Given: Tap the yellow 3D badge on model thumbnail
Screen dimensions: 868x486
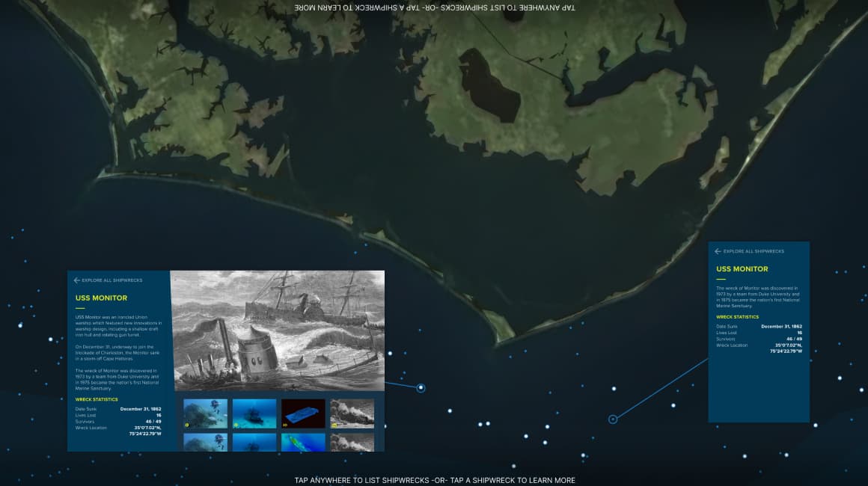Looking at the screenshot, I should point(285,425).
